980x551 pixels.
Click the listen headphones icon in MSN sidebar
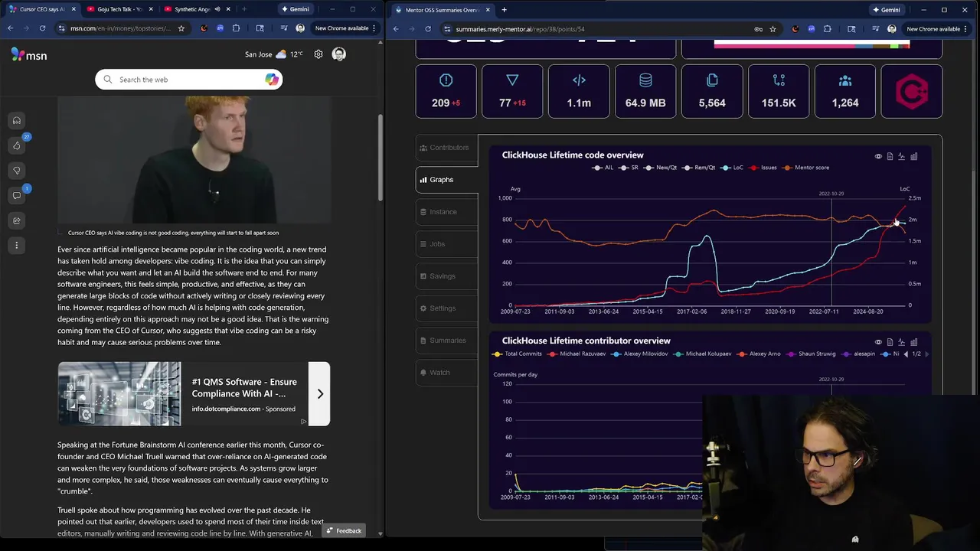[x=17, y=121]
